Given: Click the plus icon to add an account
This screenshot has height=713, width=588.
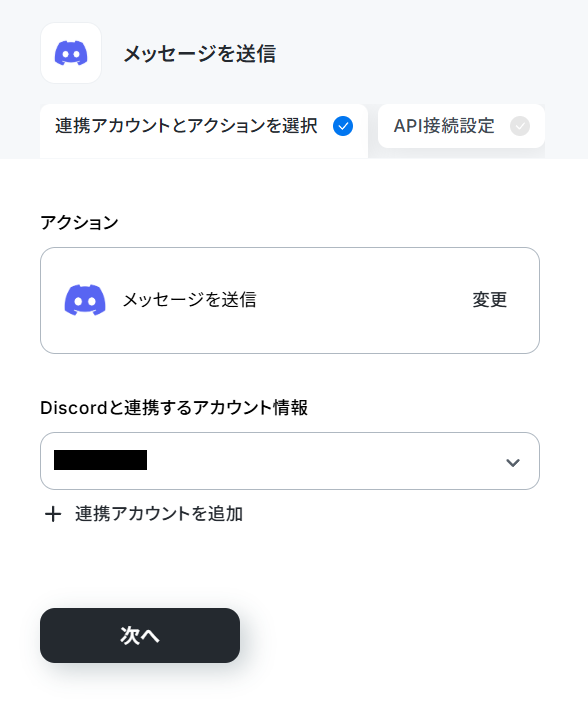Looking at the screenshot, I should 53,514.
